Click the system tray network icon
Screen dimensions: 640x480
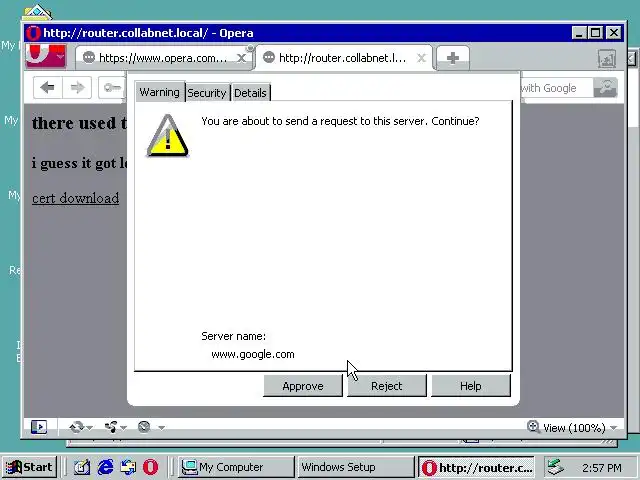point(555,467)
